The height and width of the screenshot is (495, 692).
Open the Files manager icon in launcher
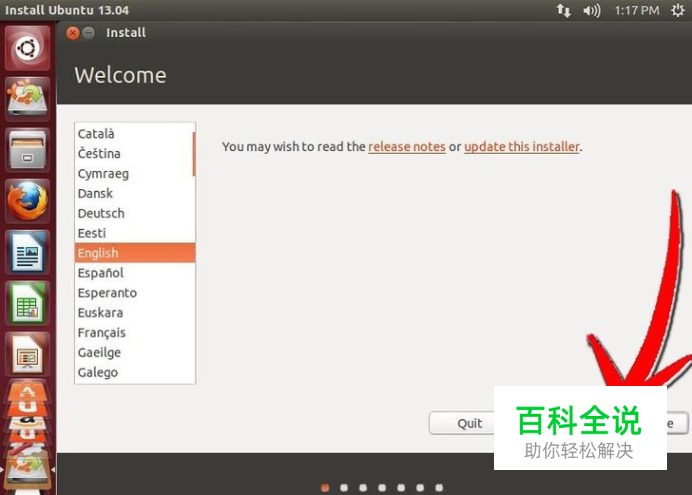point(27,150)
